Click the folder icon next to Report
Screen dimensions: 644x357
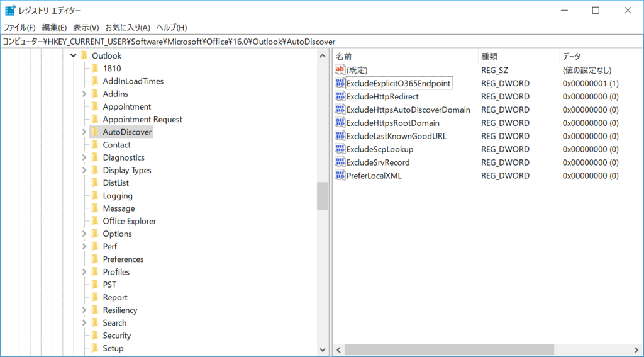[x=96, y=297]
